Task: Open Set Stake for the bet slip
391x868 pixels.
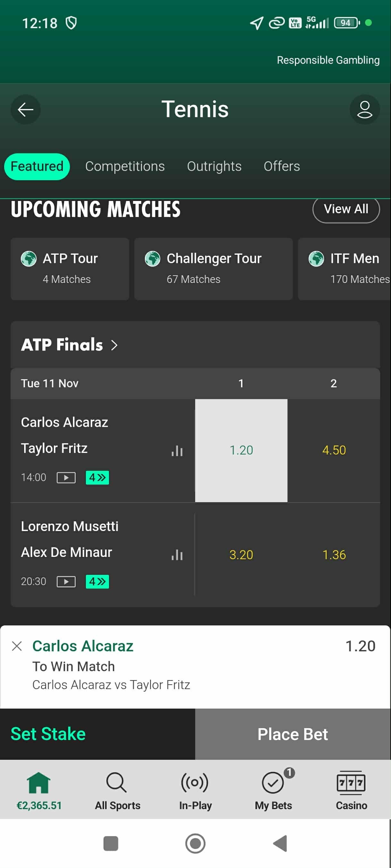Action: pos(48,734)
